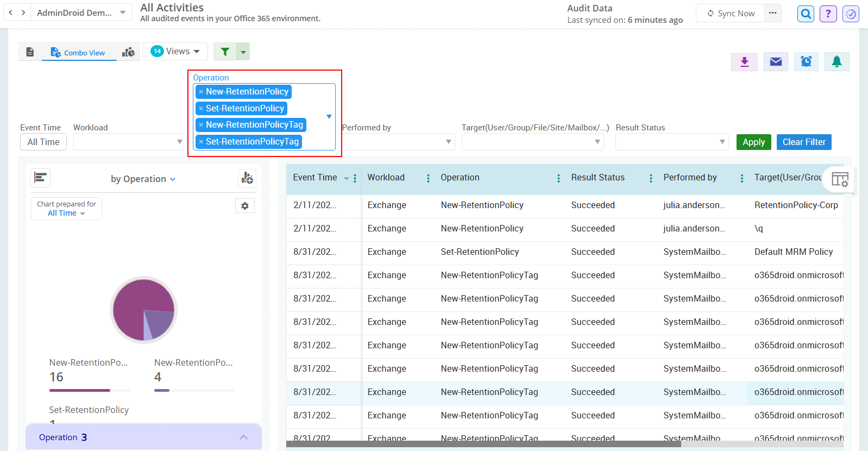Switch to the report-only document tab
The width and height of the screenshot is (868, 451).
click(30, 52)
